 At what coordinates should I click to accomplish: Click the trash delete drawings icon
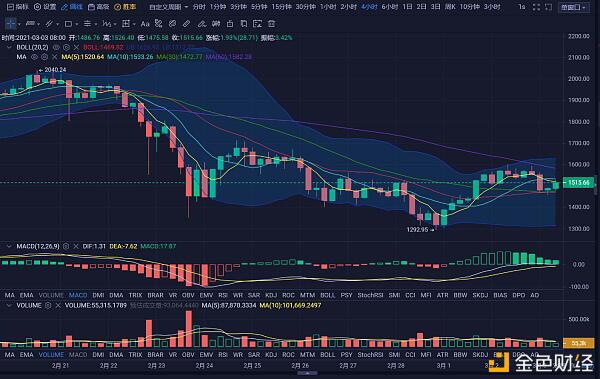tap(271, 24)
